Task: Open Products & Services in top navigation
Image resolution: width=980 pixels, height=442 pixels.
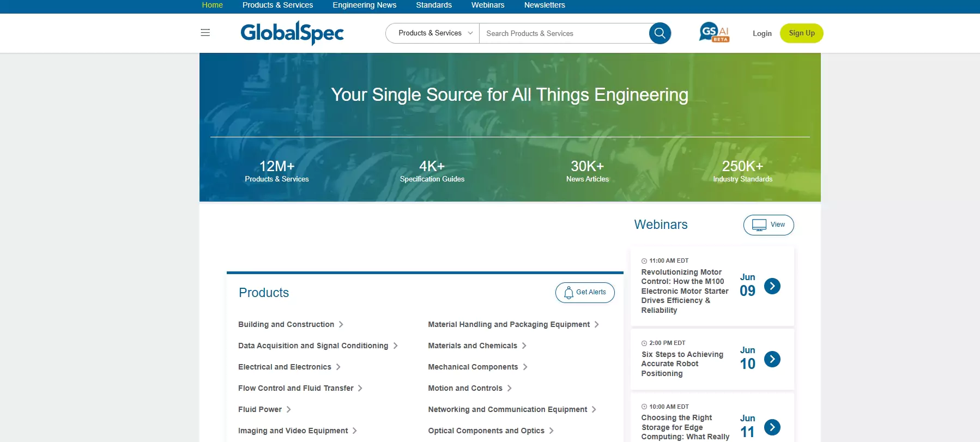Action: 277,5
